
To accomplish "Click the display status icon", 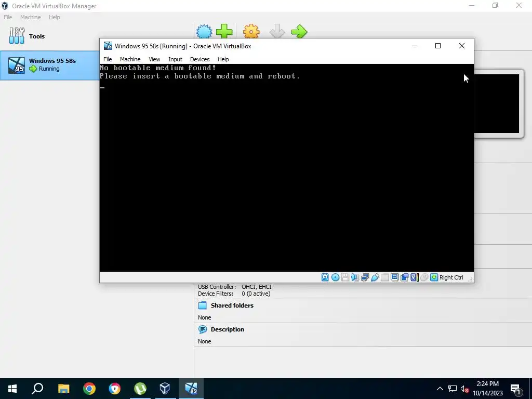I will pos(395,277).
